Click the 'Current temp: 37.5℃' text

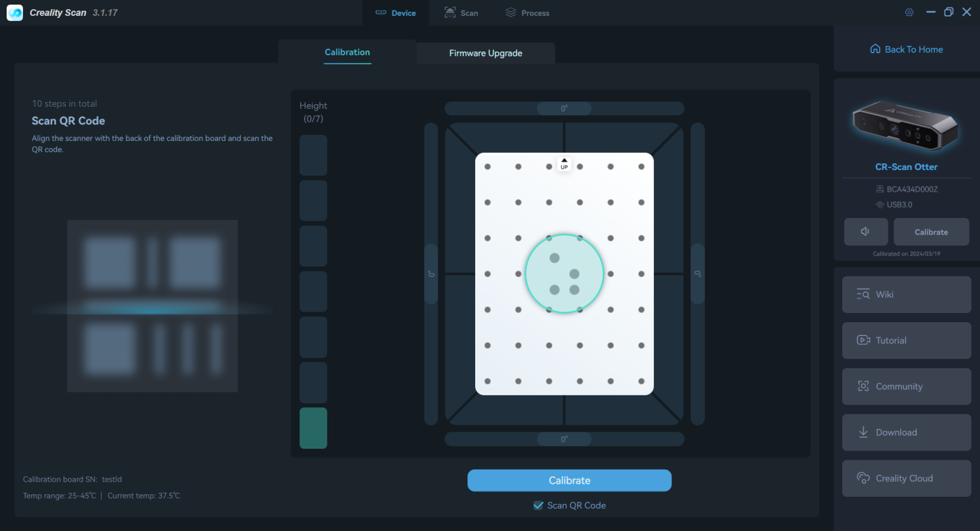tap(144, 495)
